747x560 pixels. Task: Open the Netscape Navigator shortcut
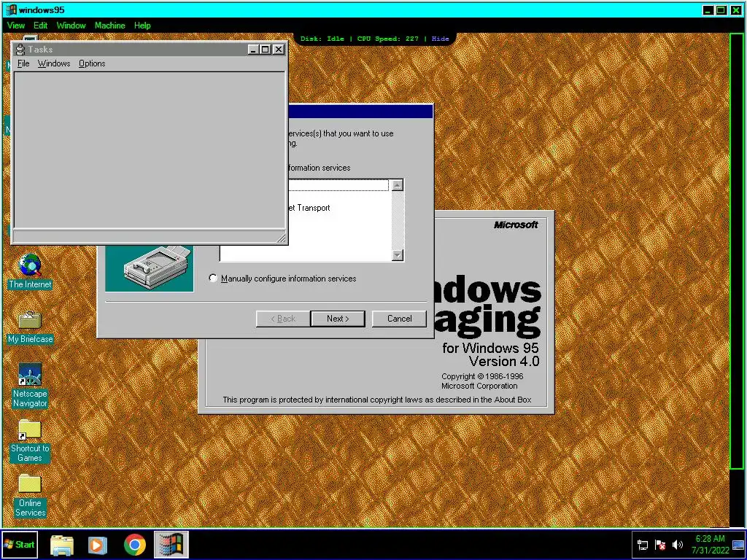[30, 385]
